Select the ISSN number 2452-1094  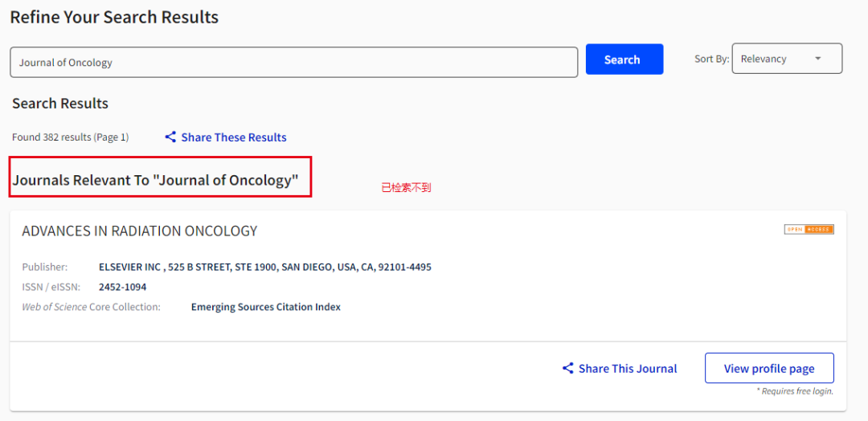click(x=122, y=287)
